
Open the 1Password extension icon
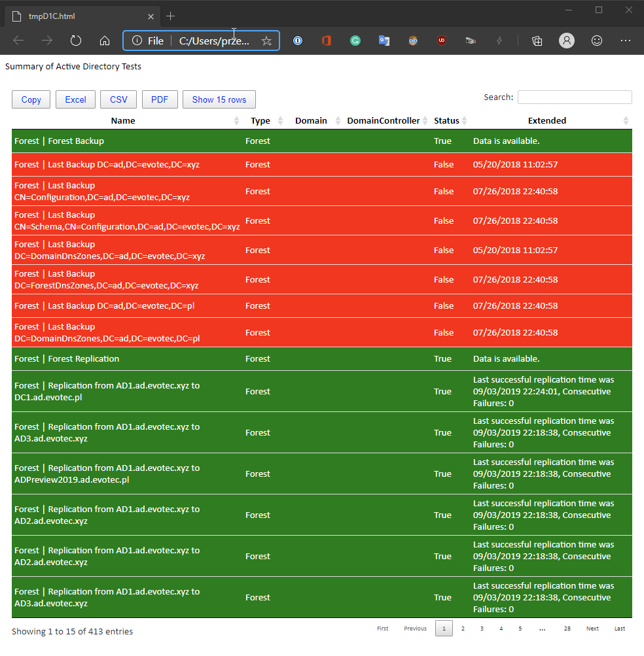[x=298, y=41]
